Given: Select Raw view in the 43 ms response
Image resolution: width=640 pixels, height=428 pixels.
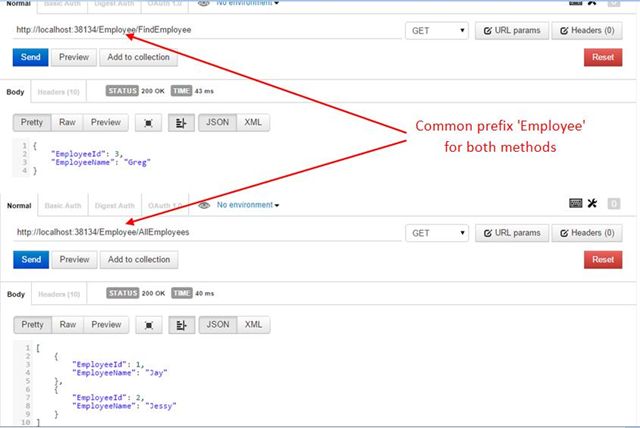Looking at the screenshot, I should click(67, 122).
